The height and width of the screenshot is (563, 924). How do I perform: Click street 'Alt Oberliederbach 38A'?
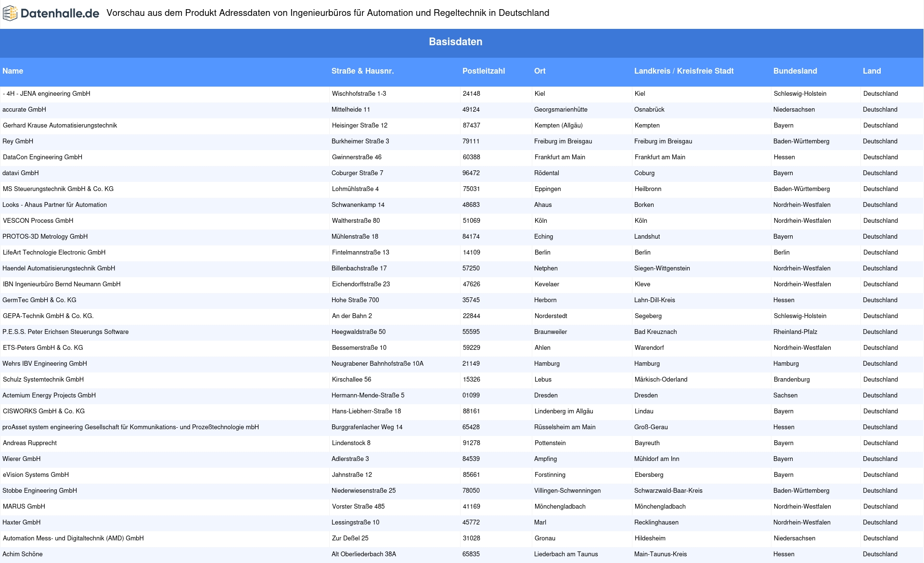pyautogui.click(x=364, y=554)
